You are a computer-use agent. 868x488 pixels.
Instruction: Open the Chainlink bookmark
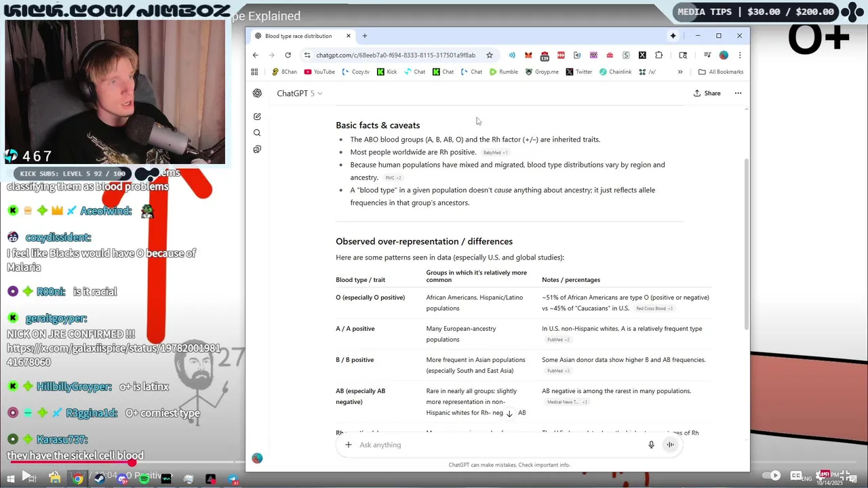(615, 72)
